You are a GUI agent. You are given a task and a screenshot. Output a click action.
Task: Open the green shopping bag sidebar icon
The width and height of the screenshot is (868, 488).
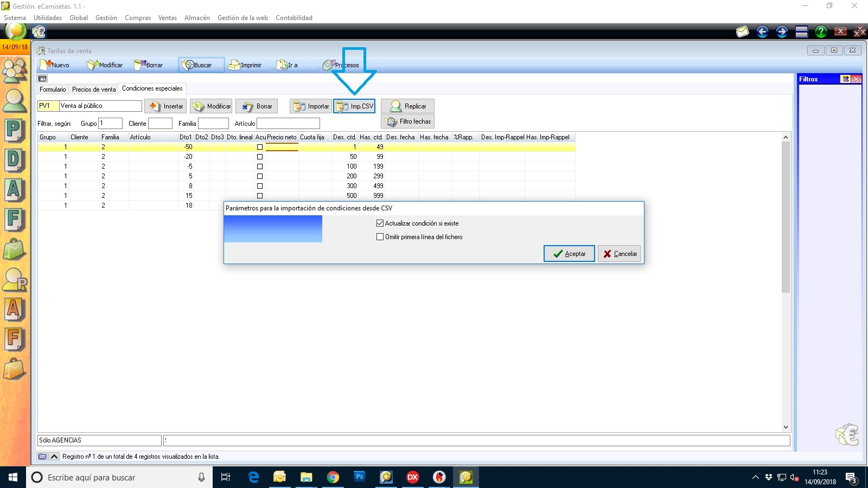point(15,250)
